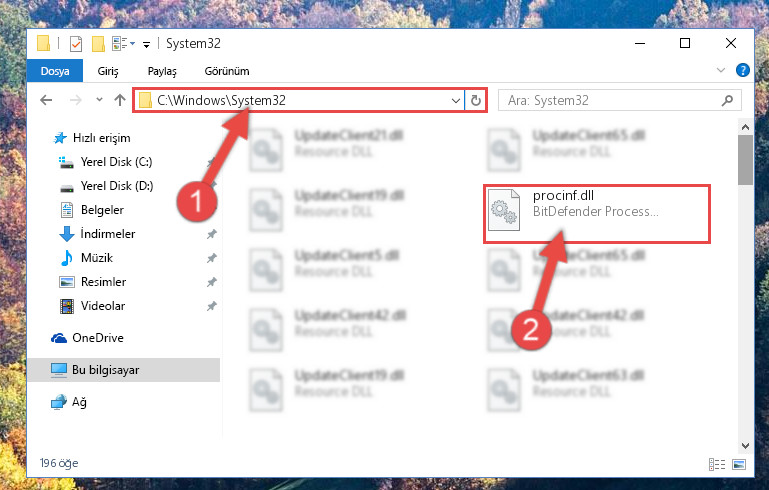Switch to large icons view layout
Viewport: 769px width, 490px height.
(x=739, y=464)
